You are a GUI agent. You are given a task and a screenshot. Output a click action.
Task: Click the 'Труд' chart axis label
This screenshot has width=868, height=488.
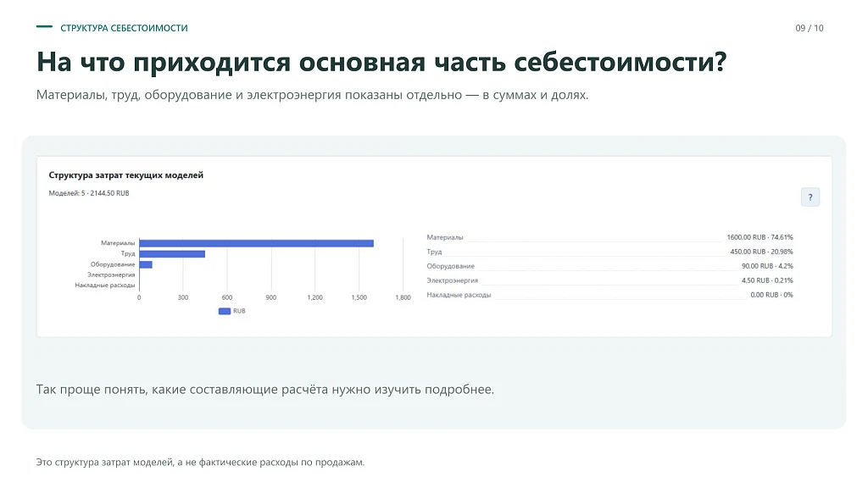point(128,253)
